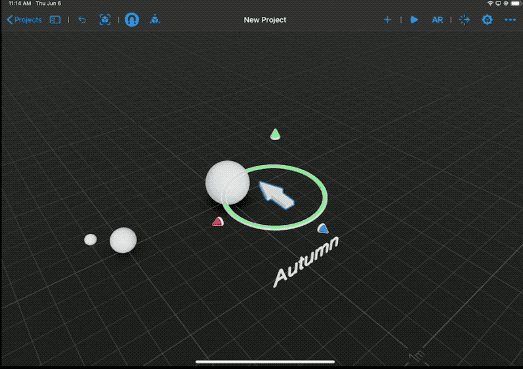Select the smallest sphere on the left
The width and height of the screenshot is (523, 369).
coord(90,240)
